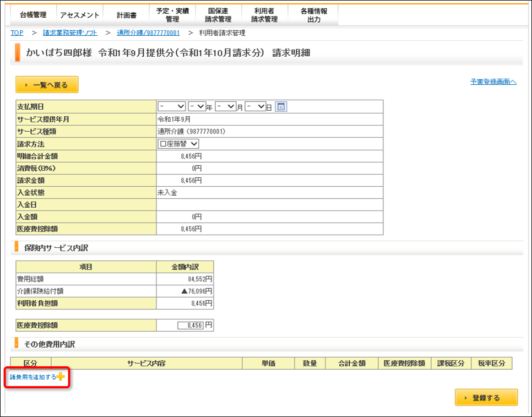This screenshot has height=417, width=532.
Task: Edit the 医療費控除額 input field
Action: [191, 326]
